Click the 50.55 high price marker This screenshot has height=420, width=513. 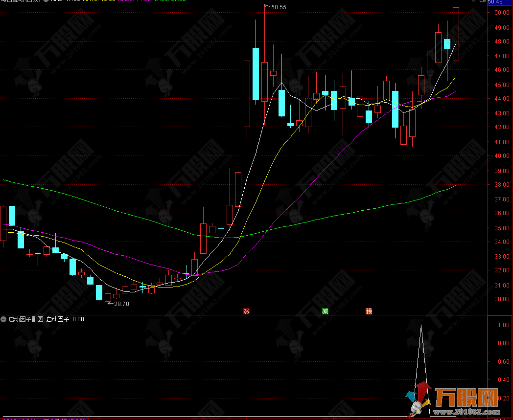[x=278, y=7]
